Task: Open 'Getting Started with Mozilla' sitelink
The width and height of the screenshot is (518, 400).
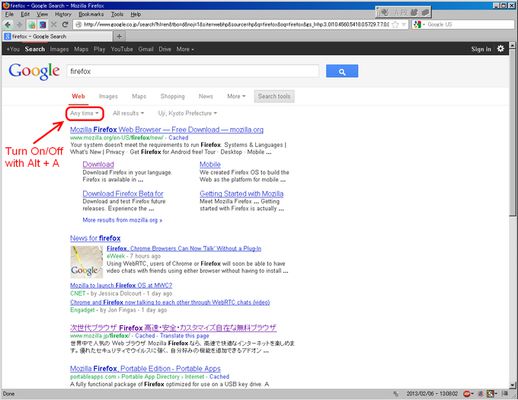Action: tap(242, 194)
